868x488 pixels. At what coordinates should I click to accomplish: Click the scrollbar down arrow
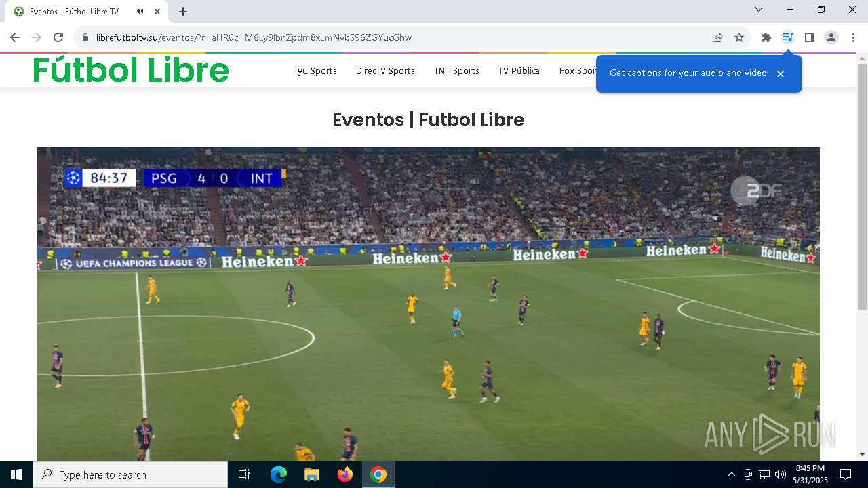(x=862, y=455)
